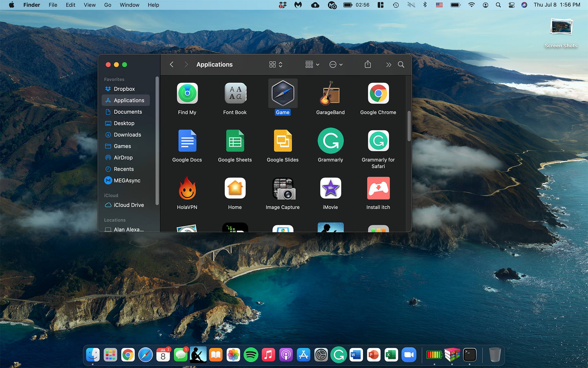Open Terminal from the Dock
Screen dimensions: 588x368
[469, 355]
